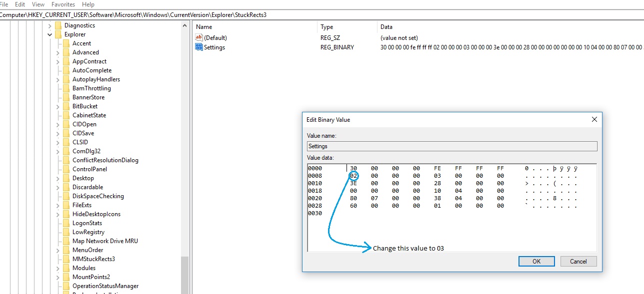Select the LogonStats key
The image size is (644, 294).
[87, 223]
